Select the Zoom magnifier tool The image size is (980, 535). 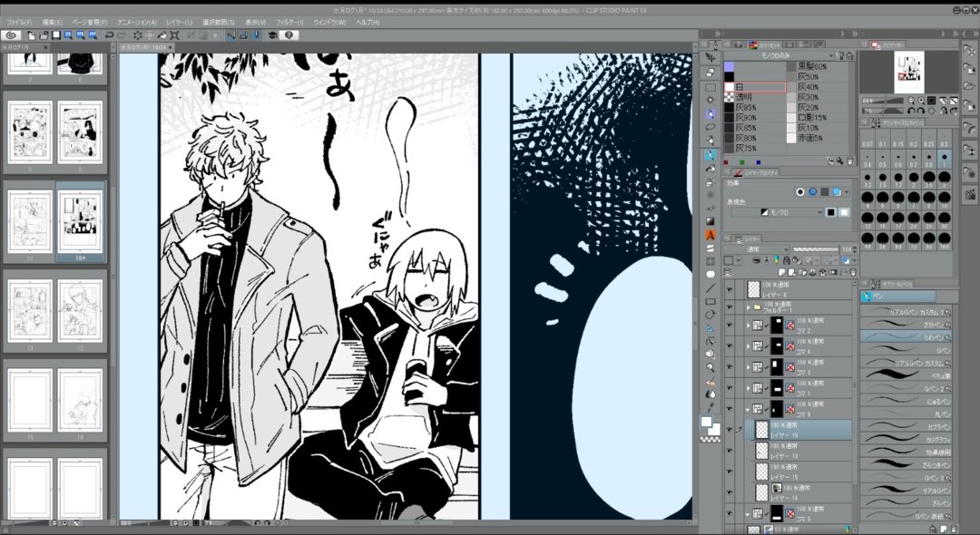[710, 367]
